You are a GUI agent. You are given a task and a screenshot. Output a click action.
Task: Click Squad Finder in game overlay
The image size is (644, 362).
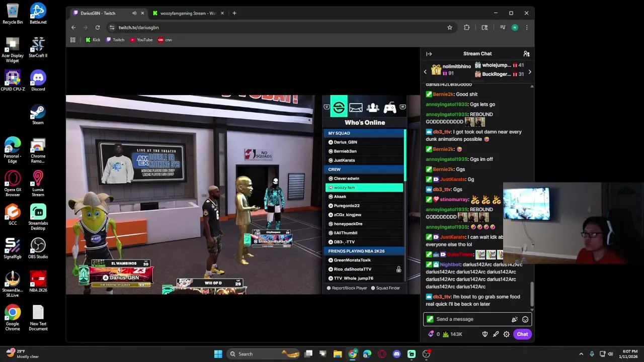tap(385, 288)
